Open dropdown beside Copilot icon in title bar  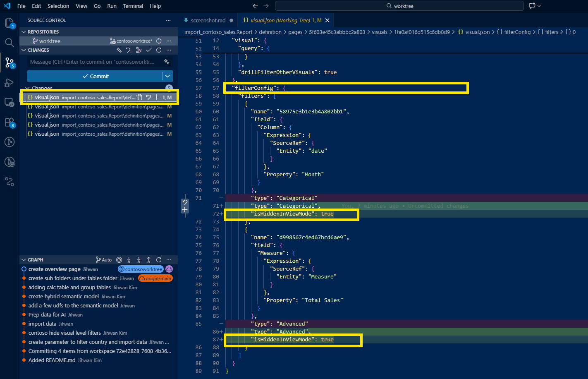pos(539,6)
